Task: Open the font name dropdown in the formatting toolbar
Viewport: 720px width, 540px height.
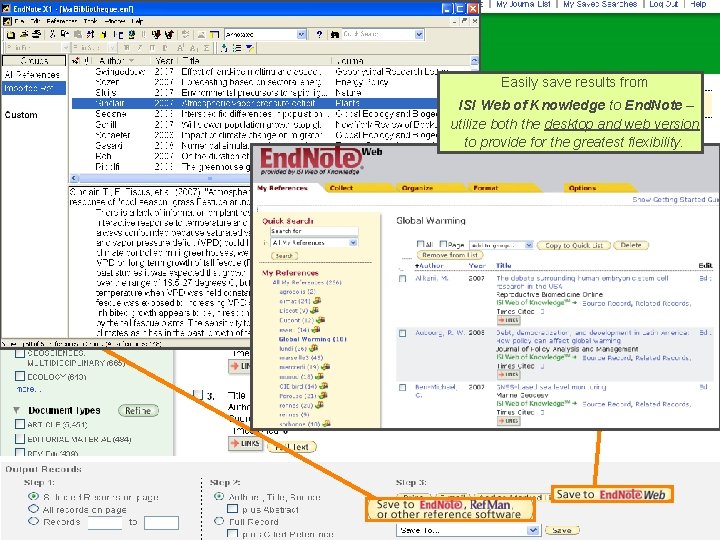Action: (x=65, y=48)
